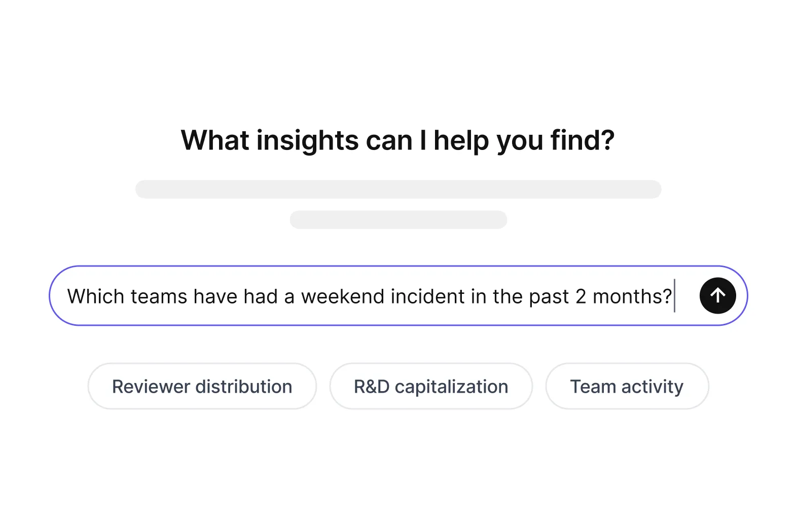The height and width of the screenshot is (532, 797).
Task: Click the number "2" in the query text
Action: (x=581, y=296)
